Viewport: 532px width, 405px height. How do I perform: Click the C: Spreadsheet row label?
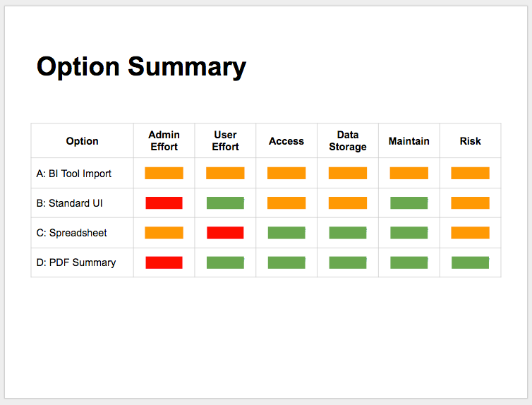[x=72, y=233]
